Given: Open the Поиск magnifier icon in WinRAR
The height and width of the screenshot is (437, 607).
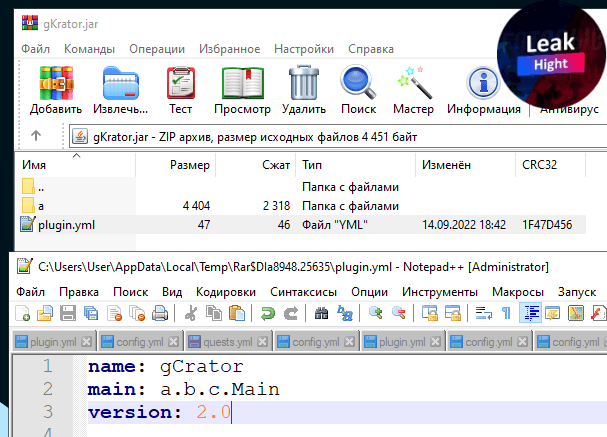Looking at the screenshot, I should click(x=358, y=83).
